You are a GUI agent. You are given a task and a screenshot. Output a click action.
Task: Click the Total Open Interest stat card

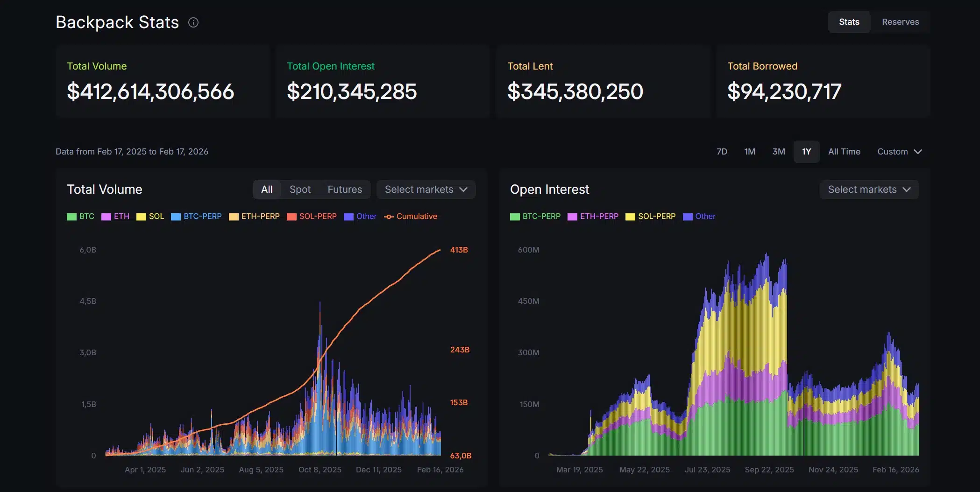point(382,81)
